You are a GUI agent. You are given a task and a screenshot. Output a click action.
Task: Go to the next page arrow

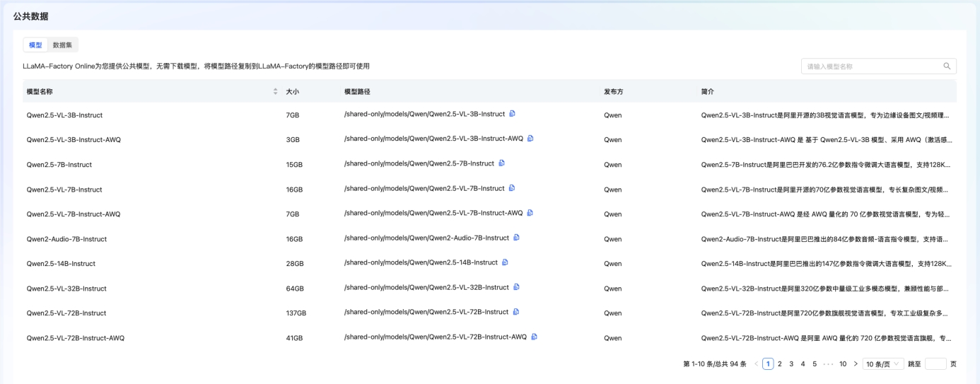click(x=856, y=364)
